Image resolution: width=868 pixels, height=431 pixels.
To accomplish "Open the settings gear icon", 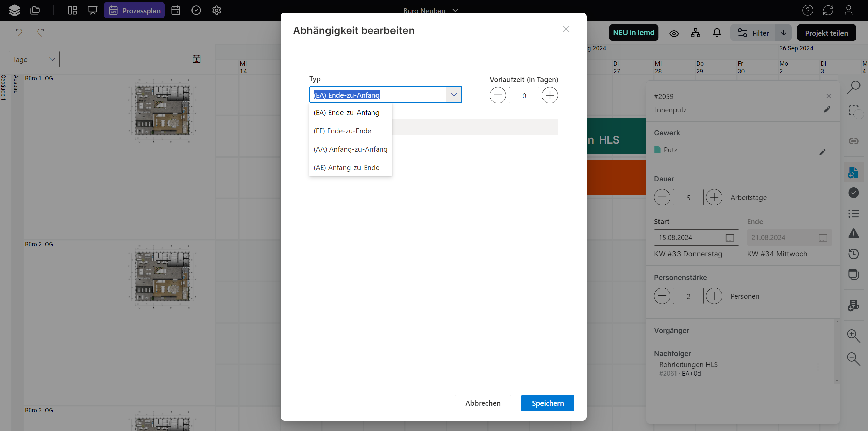I will tap(217, 11).
